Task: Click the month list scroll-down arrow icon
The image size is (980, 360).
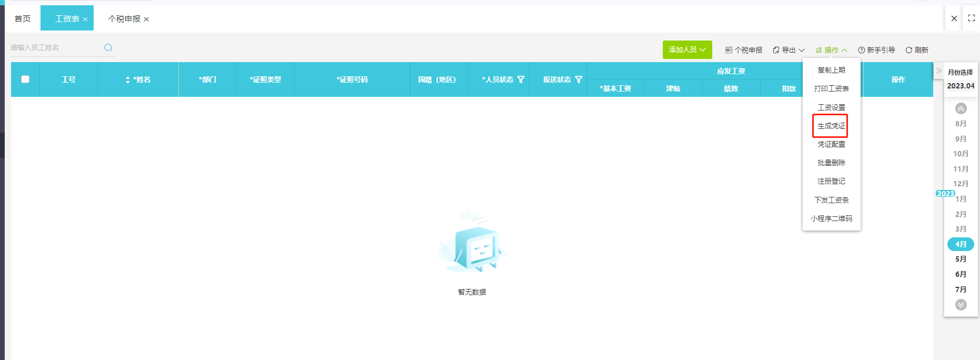Action: (x=961, y=304)
